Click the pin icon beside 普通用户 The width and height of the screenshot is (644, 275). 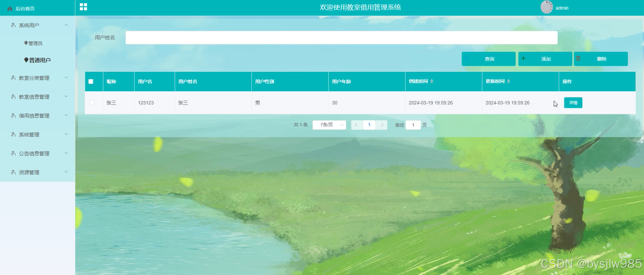coord(26,60)
